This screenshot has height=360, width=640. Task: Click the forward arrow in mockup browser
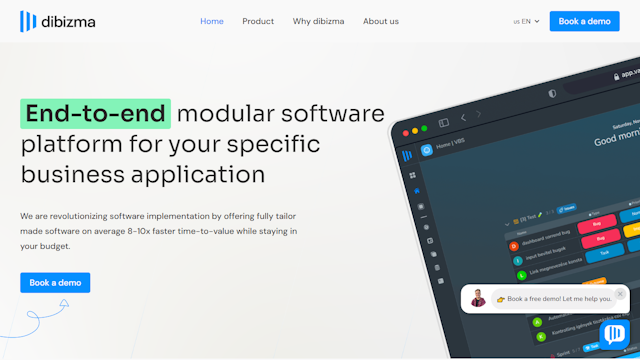click(x=479, y=114)
